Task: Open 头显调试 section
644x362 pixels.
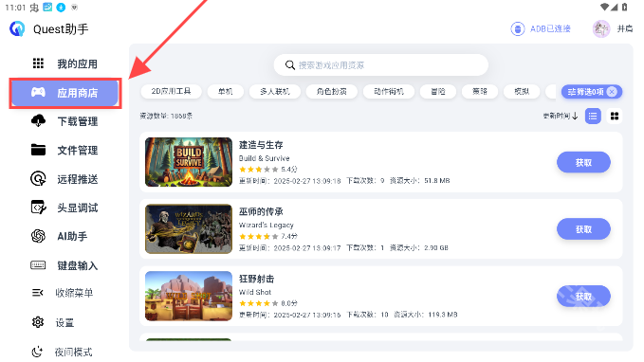Action: (x=64, y=208)
